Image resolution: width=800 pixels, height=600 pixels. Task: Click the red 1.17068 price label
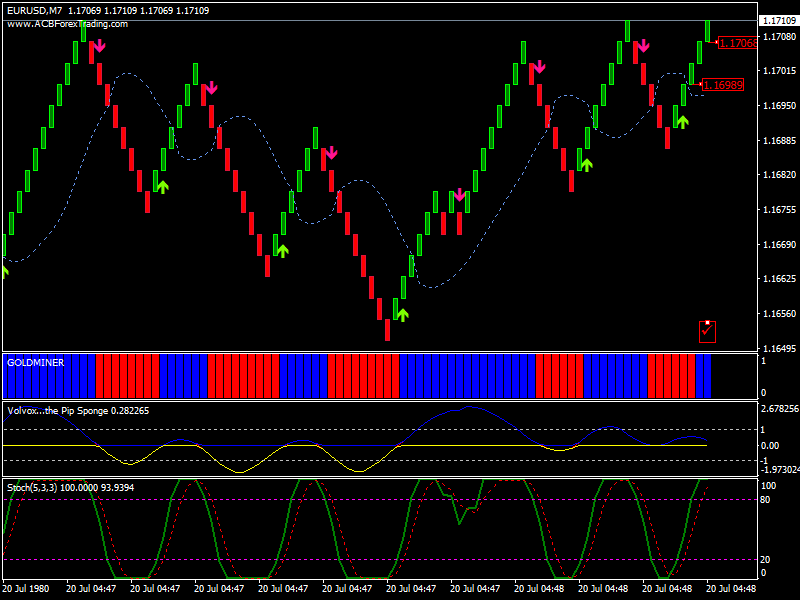[x=737, y=43]
